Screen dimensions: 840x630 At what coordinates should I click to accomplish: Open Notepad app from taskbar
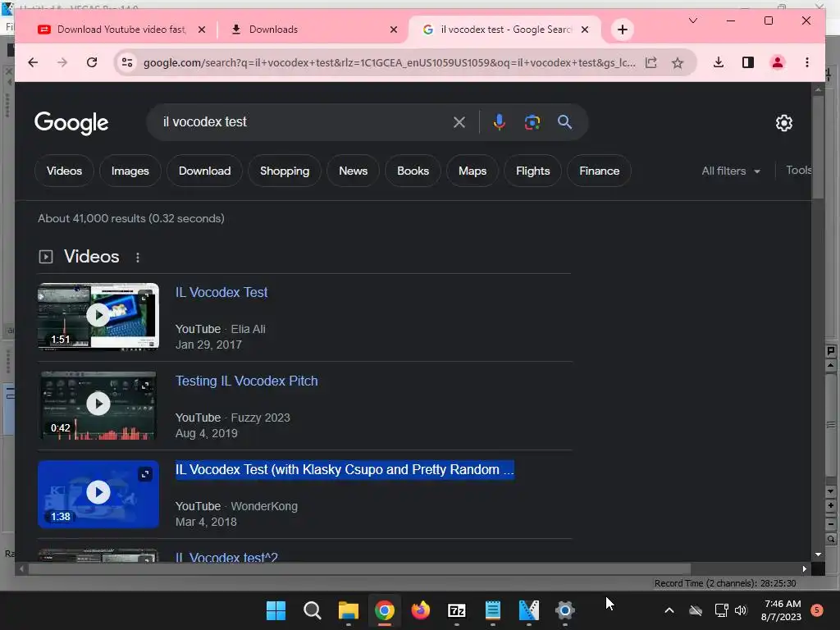pyautogui.click(x=492, y=610)
